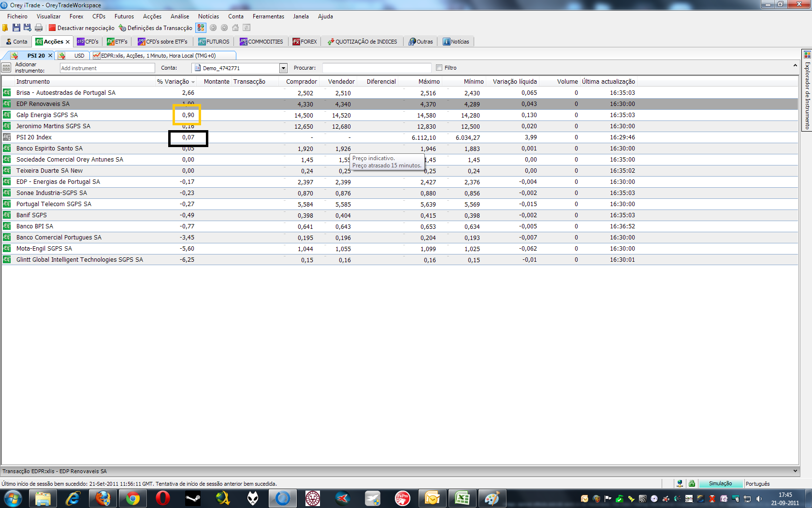
Task: Open the Outras tab
Action: [420, 42]
